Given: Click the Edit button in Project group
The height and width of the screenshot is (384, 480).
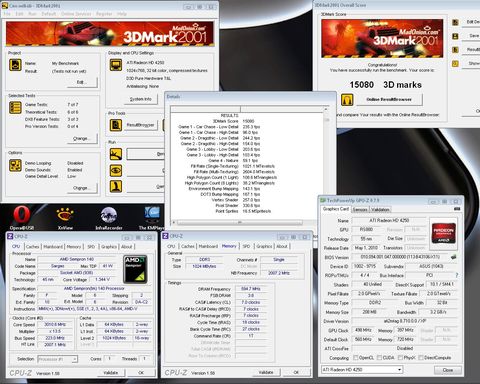Looking at the screenshot, I should [x=82, y=82].
